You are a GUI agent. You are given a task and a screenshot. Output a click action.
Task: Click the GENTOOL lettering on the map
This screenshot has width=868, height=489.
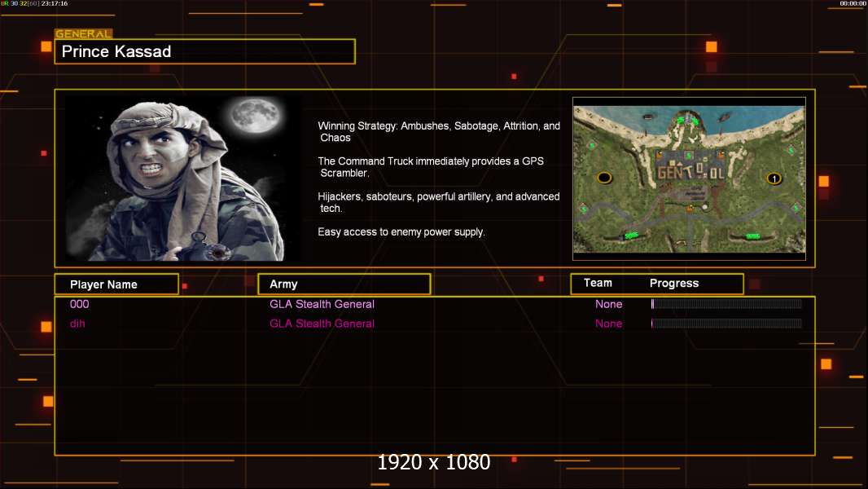690,171
